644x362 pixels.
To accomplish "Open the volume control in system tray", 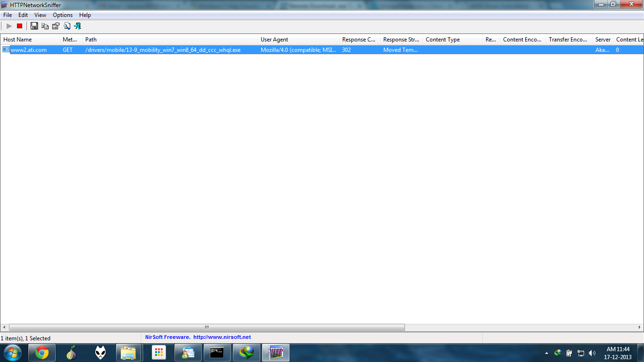I will point(592,353).
